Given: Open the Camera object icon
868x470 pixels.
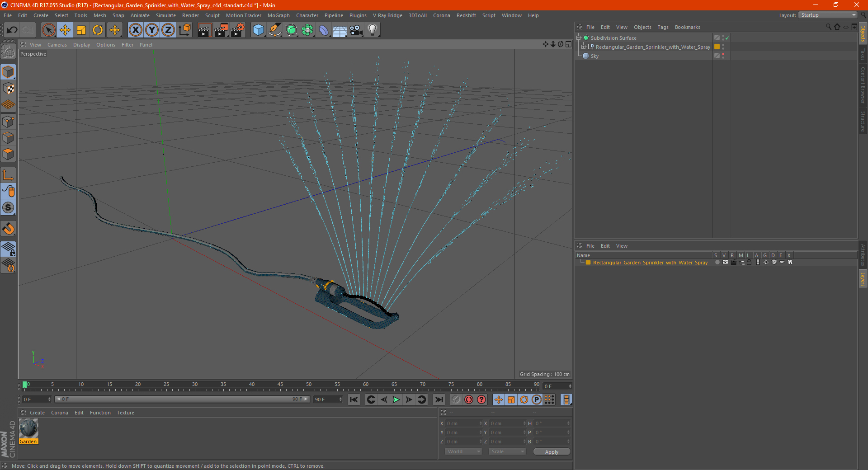Looking at the screenshot, I should (x=356, y=30).
